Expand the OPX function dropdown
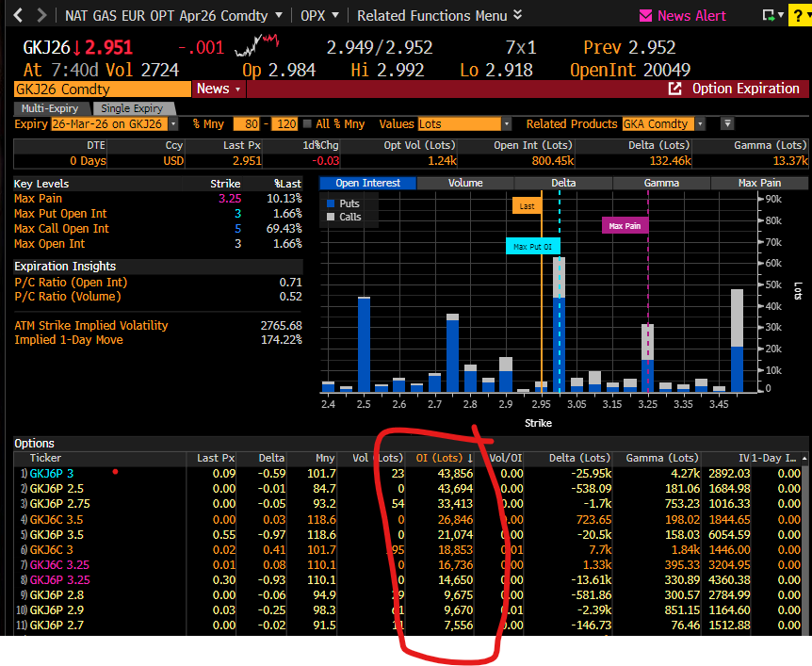The height and width of the screenshot is (666, 812). point(335,15)
